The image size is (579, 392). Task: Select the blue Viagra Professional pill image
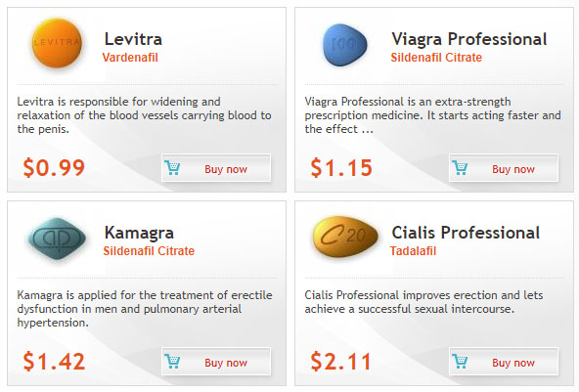[344, 45]
